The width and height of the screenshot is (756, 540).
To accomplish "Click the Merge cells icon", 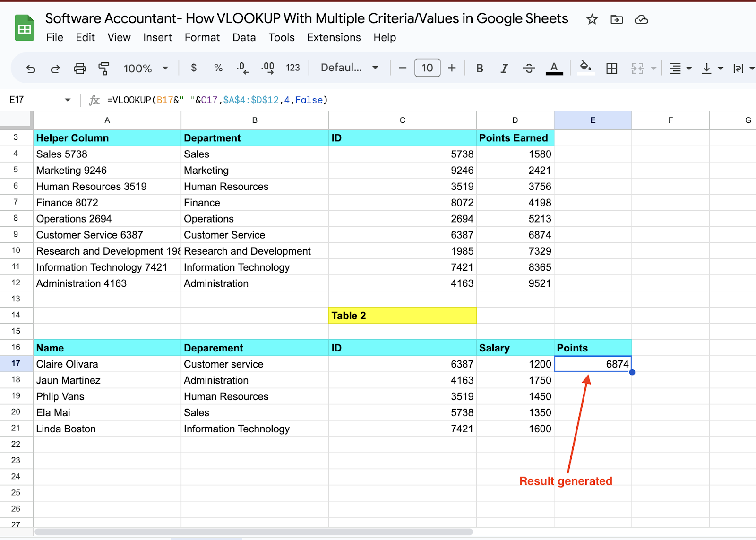I will (637, 69).
